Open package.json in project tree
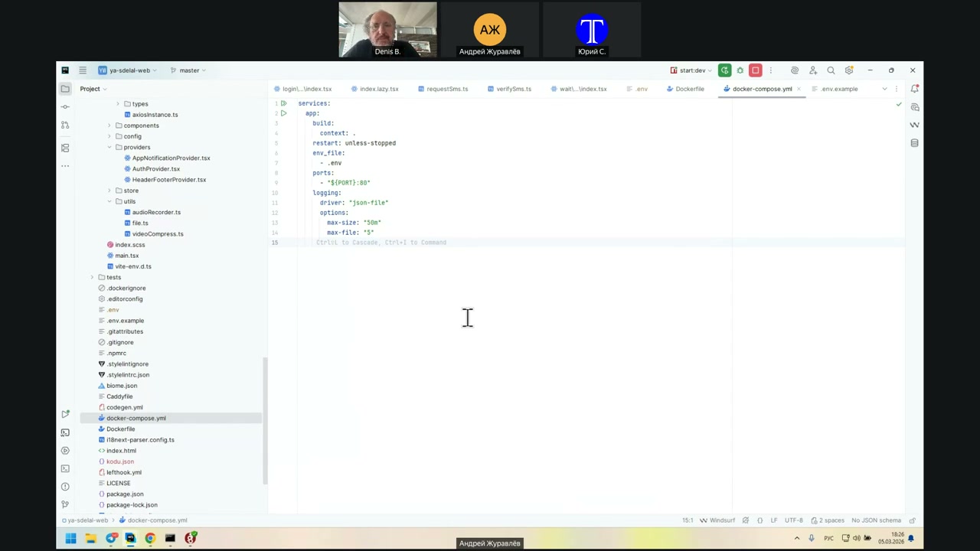The image size is (980, 551). click(125, 494)
